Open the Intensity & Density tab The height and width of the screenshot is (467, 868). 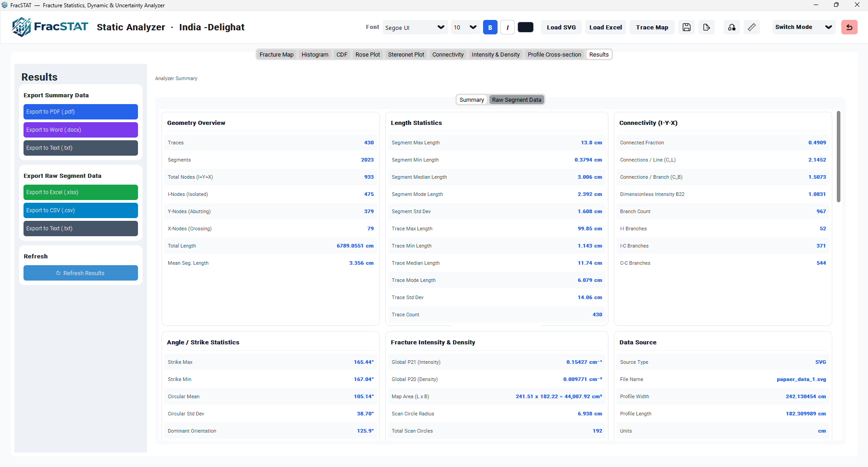click(x=496, y=55)
